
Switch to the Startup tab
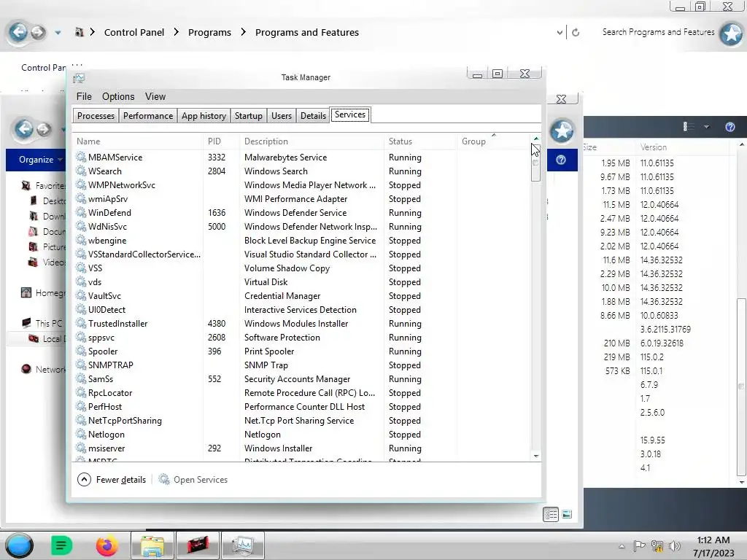(x=248, y=116)
